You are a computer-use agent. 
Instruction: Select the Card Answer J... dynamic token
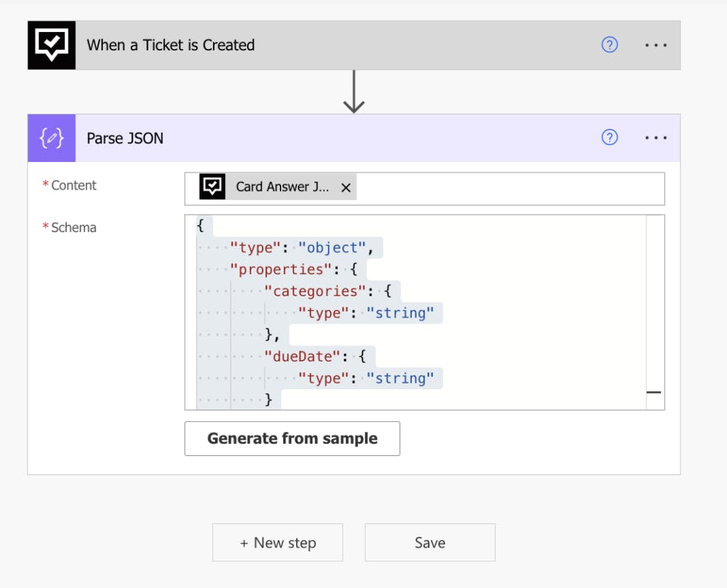(x=282, y=187)
